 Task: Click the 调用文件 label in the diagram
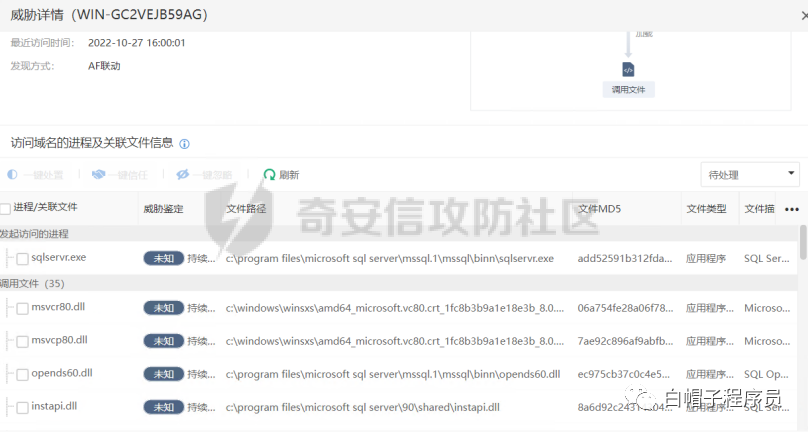pos(628,90)
